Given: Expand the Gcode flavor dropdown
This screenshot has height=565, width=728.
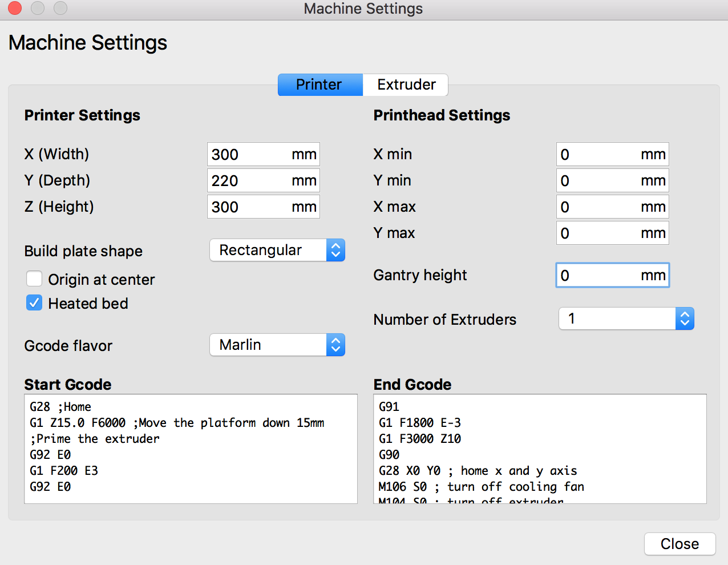Looking at the screenshot, I should [277, 345].
